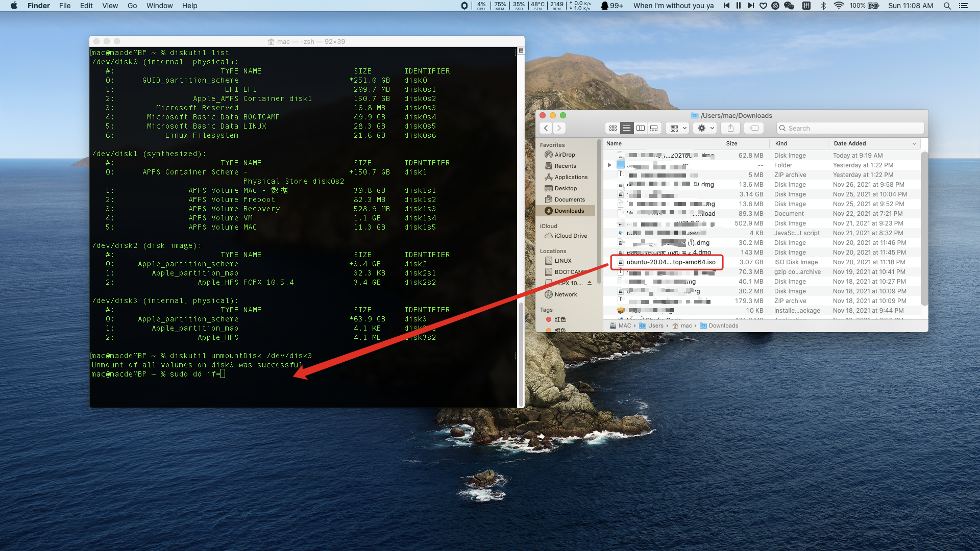Toggle list view in Finder
Screen dimensions: 980x551
[627, 128]
